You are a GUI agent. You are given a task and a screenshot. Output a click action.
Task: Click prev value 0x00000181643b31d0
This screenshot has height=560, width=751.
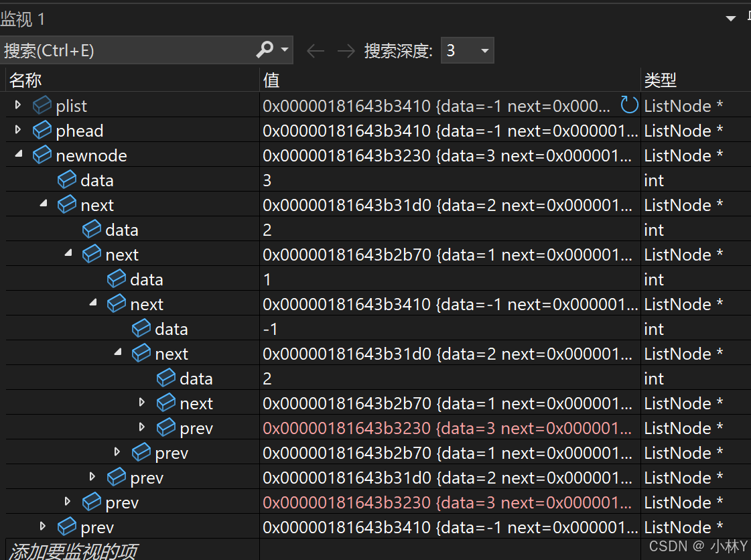[448, 478]
